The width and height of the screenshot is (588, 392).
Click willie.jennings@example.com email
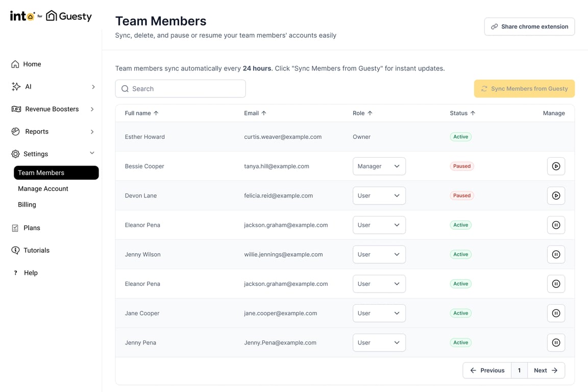tap(283, 254)
